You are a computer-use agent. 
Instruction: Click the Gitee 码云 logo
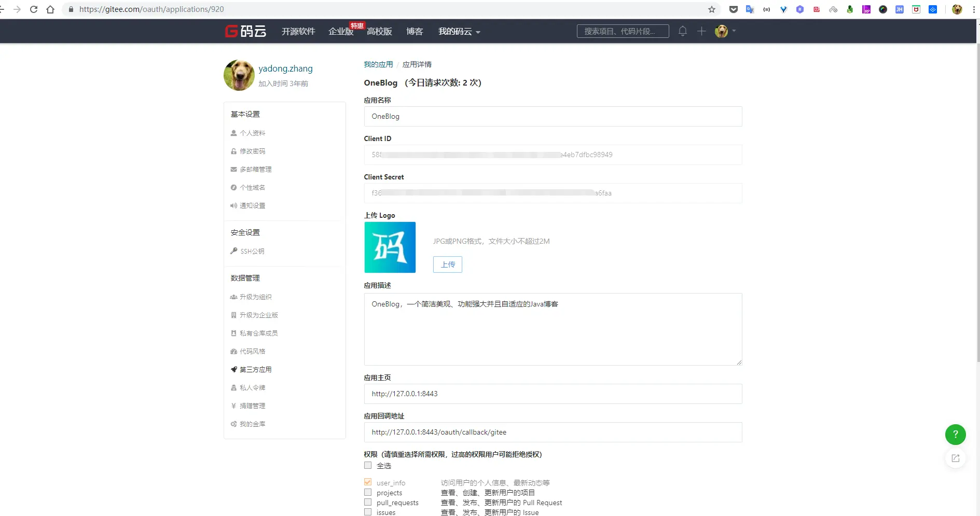(x=245, y=31)
